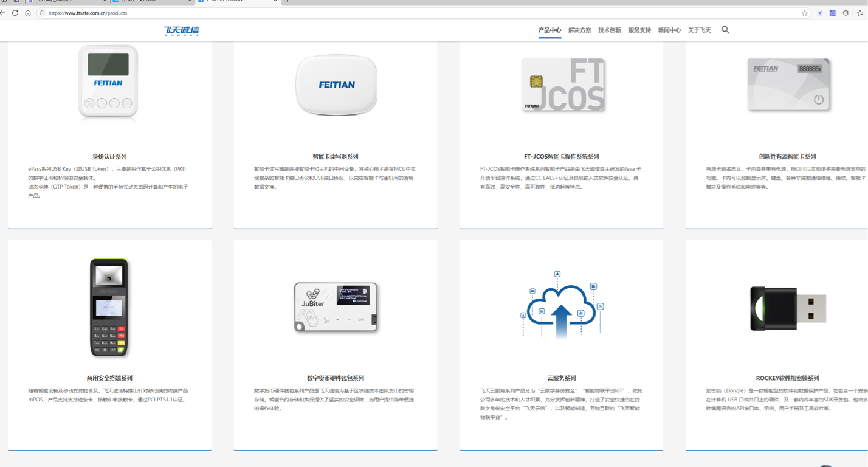Open the blue square extension icon
Image resolution: width=868 pixels, height=467 pixels.
tap(833, 13)
